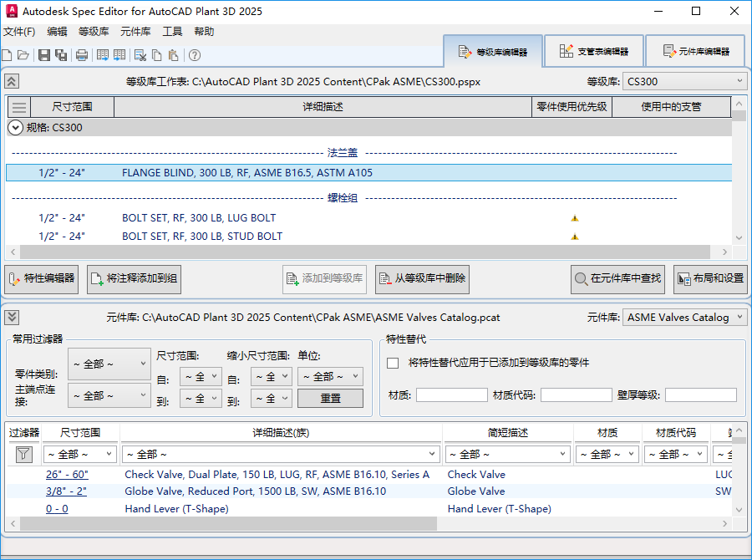The height and width of the screenshot is (560, 752).
Task: Click the 使用中的支管 column header
Action: pos(671,106)
